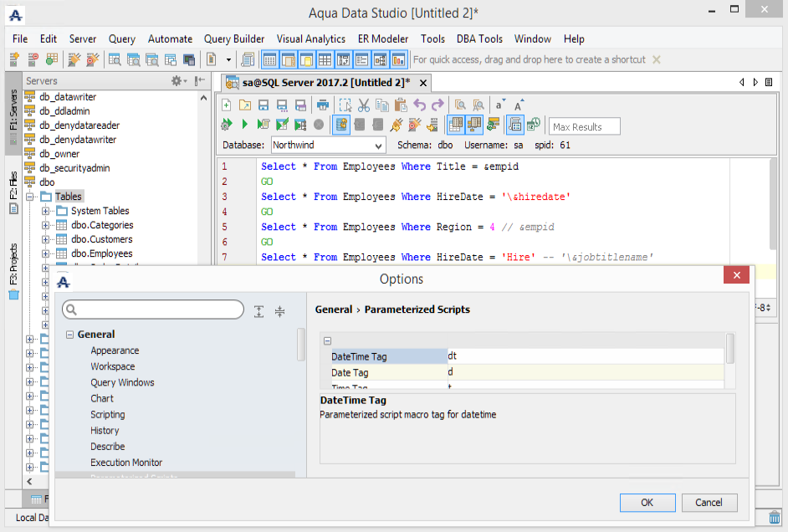Click the Undo arrow icon
The image size is (788, 532).
[419, 105]
